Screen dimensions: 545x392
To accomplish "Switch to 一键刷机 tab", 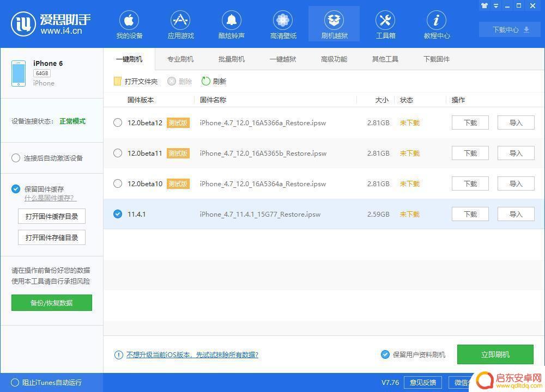I will pos(129,59).
